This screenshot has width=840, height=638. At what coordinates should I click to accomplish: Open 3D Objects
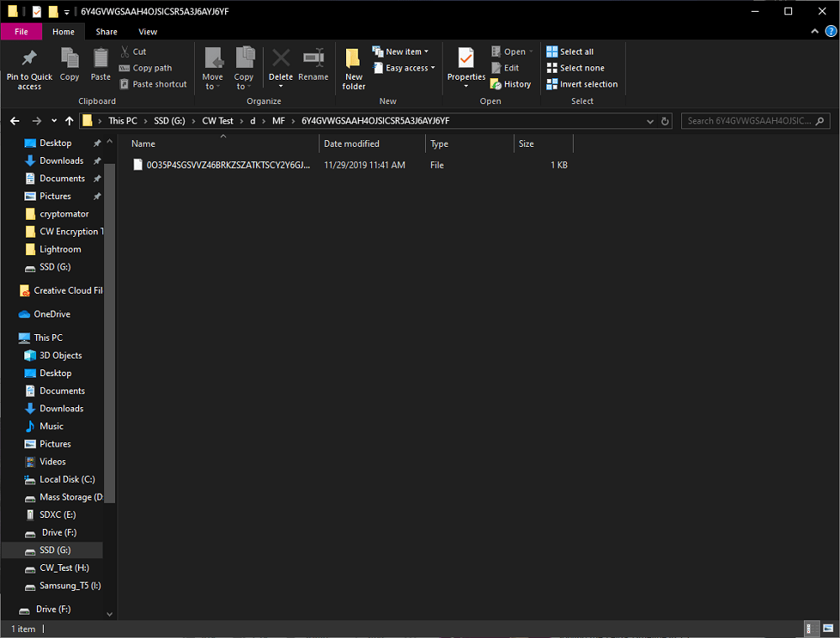60,355
